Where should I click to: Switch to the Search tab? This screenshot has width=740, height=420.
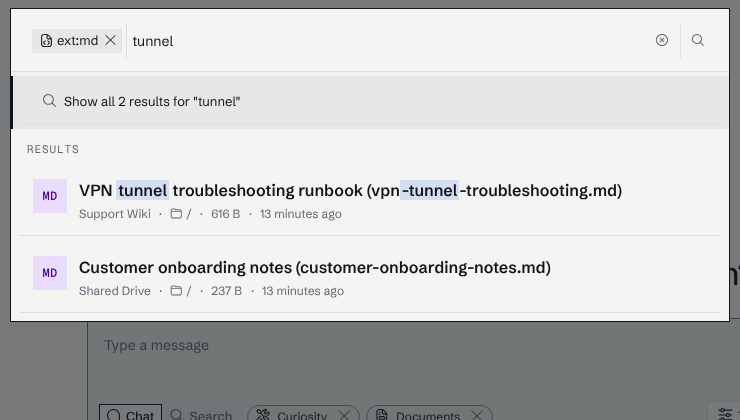pos(202,414)
